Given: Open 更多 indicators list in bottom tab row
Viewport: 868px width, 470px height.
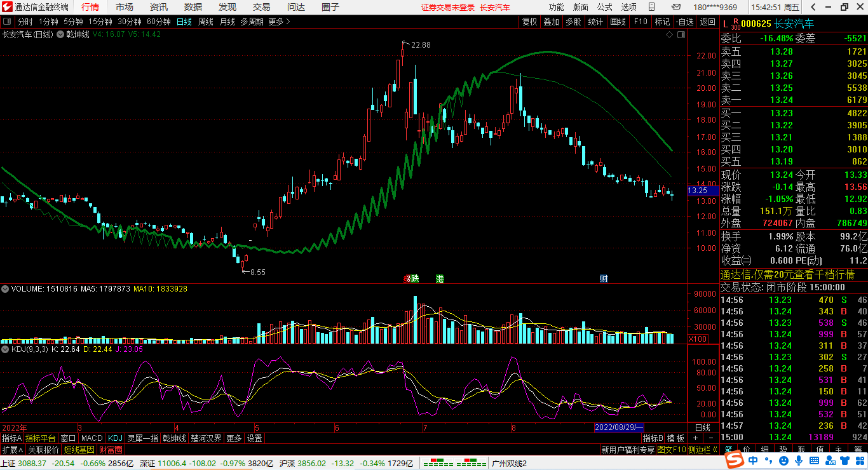Looking at the screenshot, I should click(234, 438).
